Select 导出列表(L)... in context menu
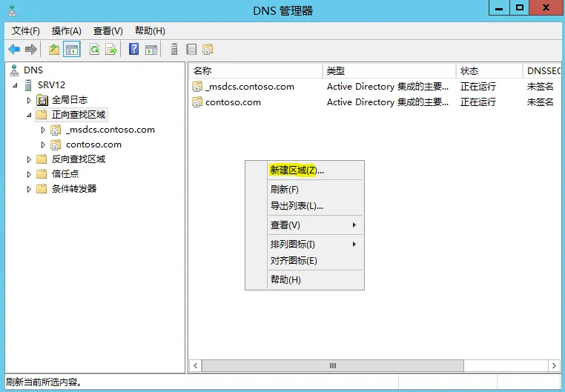The height and width of the screenshot is (392, 565). pos(297,206)
